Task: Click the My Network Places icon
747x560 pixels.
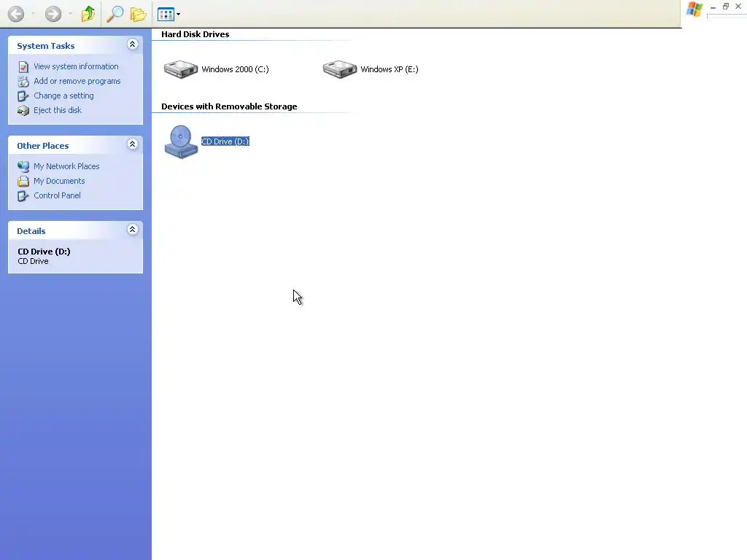Action: click(x=23, y=167)
